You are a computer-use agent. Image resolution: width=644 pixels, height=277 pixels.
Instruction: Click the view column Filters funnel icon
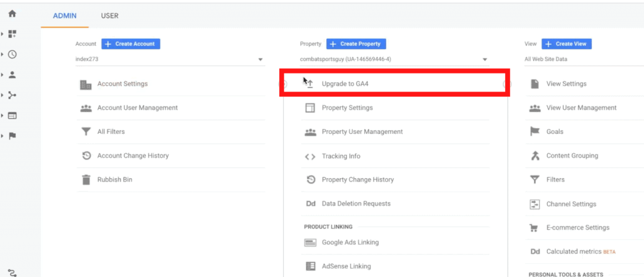(x=535, y=180)
